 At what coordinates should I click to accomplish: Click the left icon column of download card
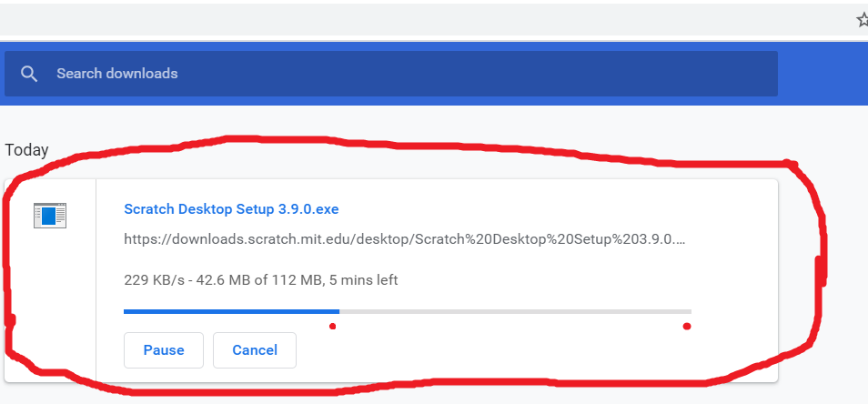pyautogui.click(x=50, y=280)
